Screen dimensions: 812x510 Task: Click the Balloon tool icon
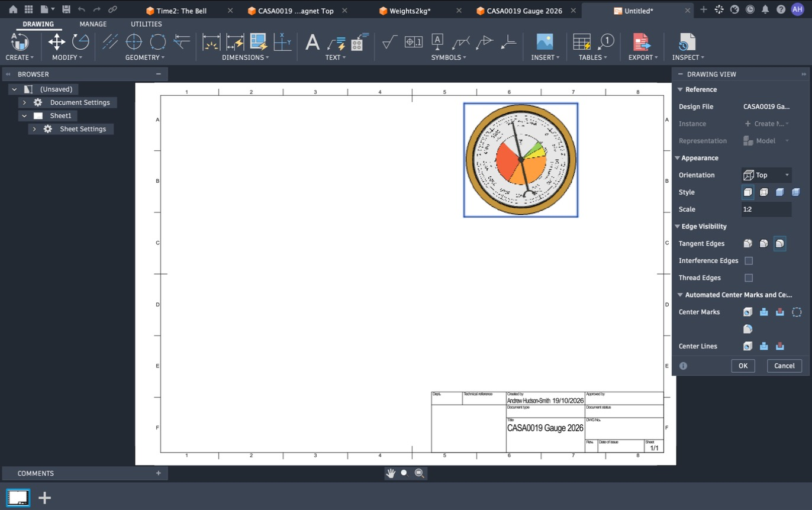tap(606, 42)
